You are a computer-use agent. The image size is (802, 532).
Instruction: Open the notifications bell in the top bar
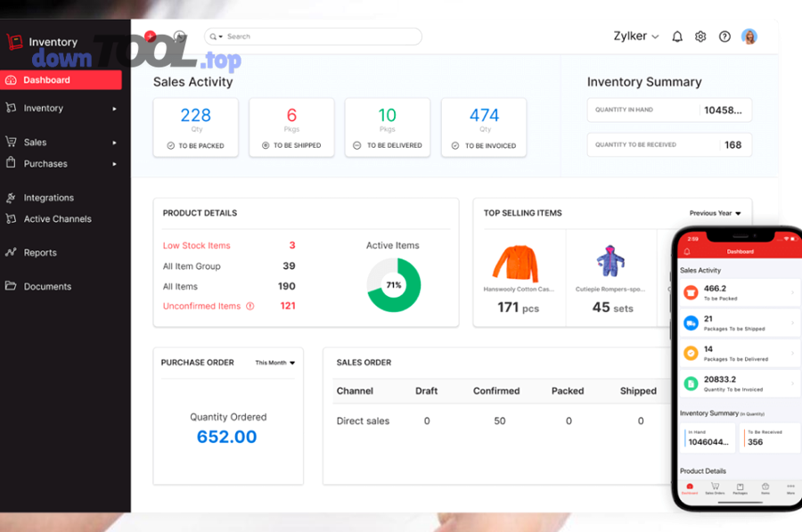(677, 37)
